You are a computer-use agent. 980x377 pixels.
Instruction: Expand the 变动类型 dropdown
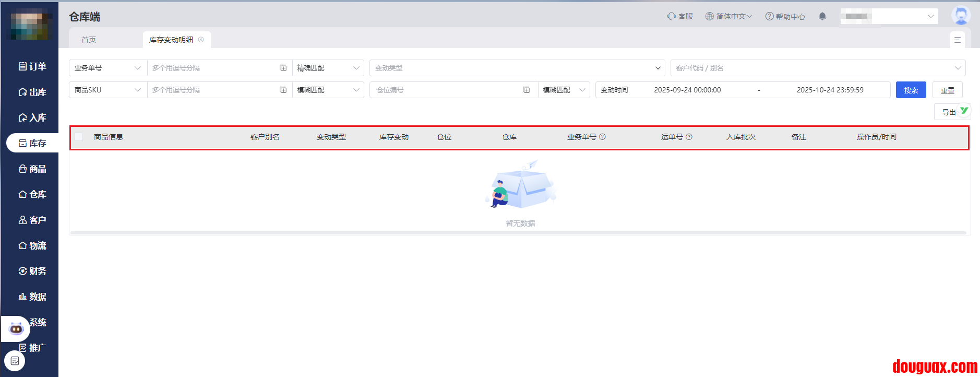pos(517,68)
